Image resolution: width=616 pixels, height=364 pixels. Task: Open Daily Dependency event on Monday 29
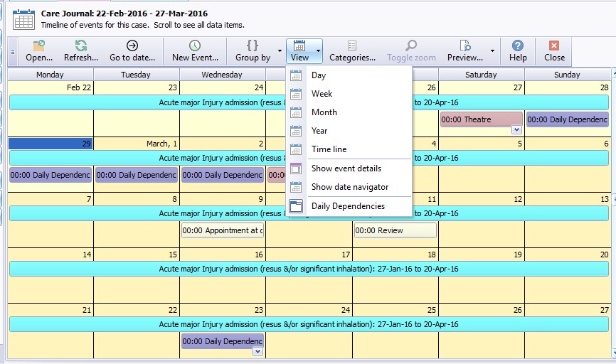coord(51,175)
